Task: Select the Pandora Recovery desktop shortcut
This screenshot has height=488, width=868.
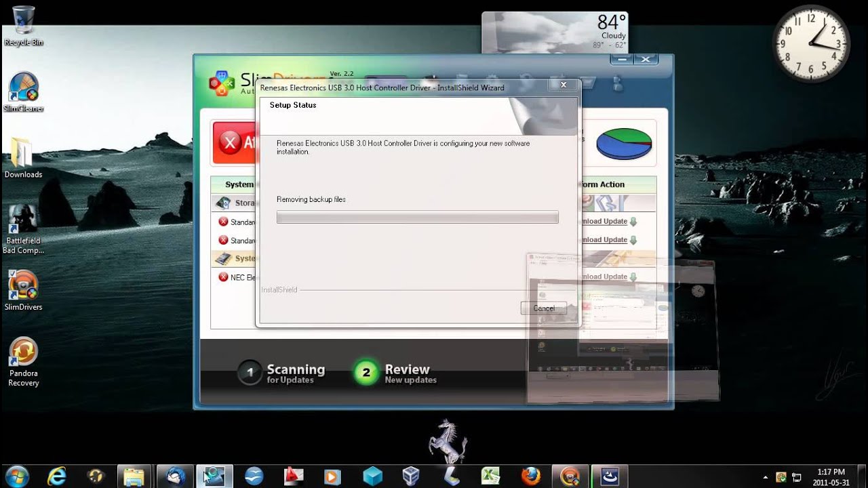Action: coord(24,362)
